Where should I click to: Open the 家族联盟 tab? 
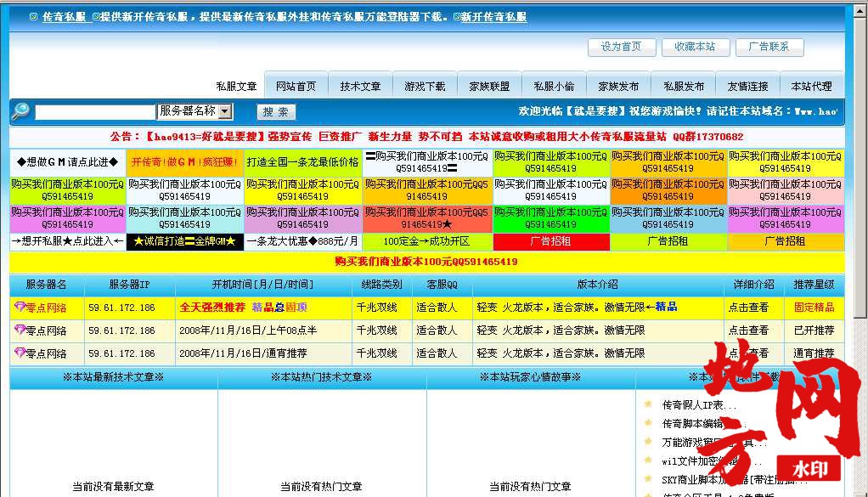489,86
